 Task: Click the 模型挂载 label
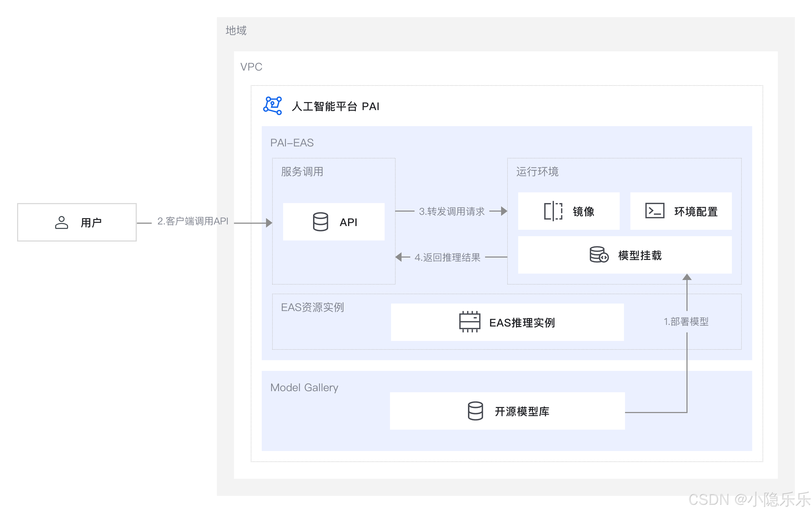[640, 255]
